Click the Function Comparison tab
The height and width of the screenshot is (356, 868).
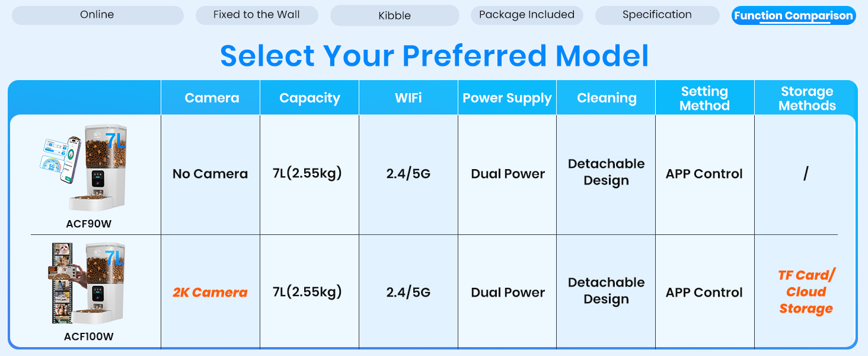click(793, 16)
